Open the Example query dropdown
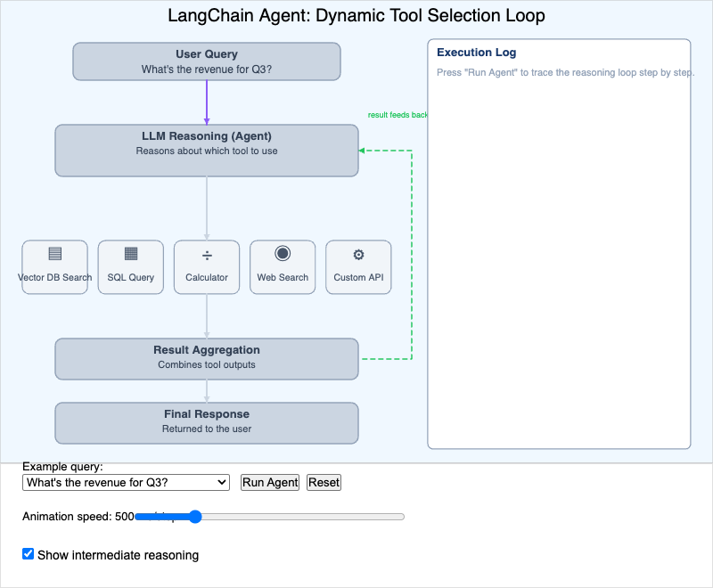The width and height of the screenshot is (713, 588). [x=126, y=482]
